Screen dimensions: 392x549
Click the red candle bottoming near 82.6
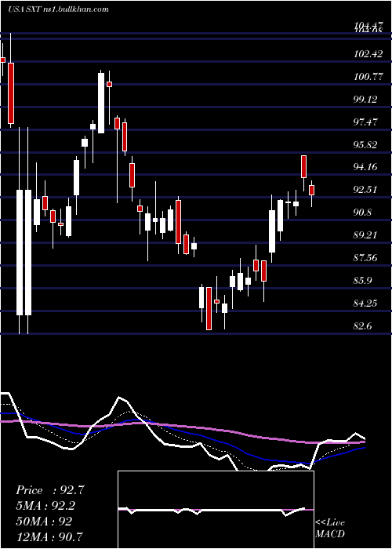(209, 308)
